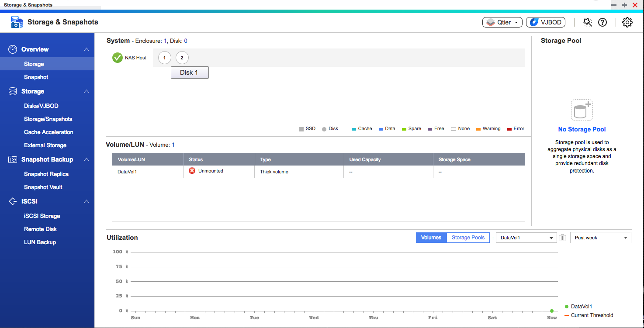Click the No Storage Pool link
The image size is (644, 328).
(582, 129)
